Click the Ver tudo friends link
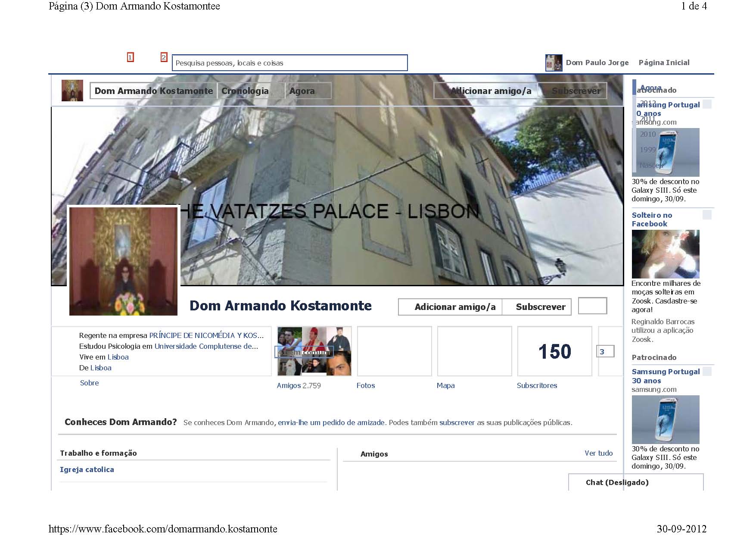756x535 pixels. point(598,453)
